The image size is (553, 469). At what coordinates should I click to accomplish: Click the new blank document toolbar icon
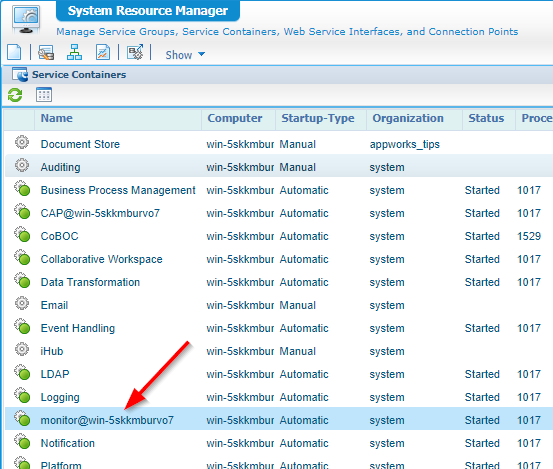click(x=14, y=53)
